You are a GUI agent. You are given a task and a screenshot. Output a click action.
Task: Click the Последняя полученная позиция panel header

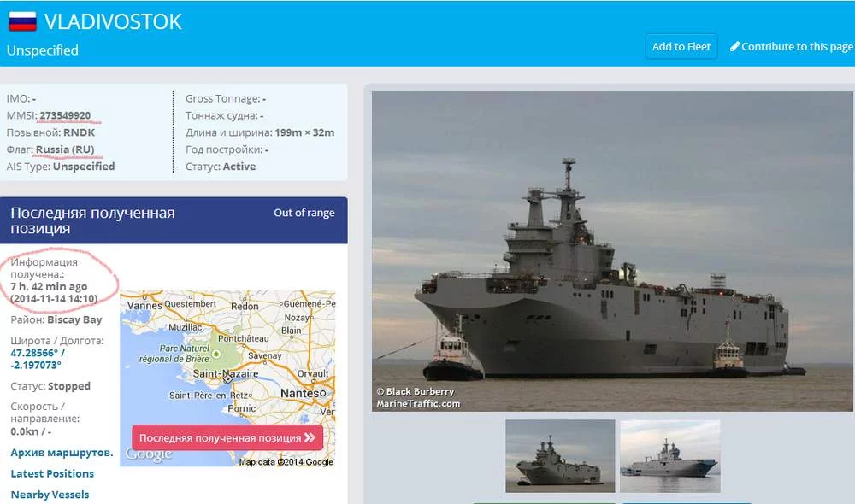point(174,220)
